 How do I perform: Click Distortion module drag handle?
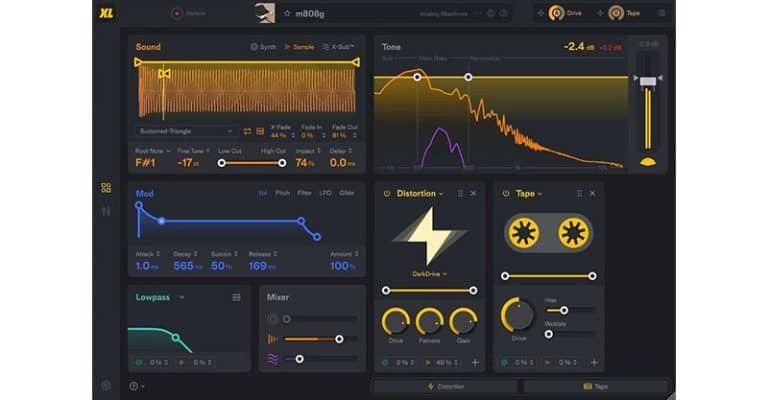coord(460,193)
